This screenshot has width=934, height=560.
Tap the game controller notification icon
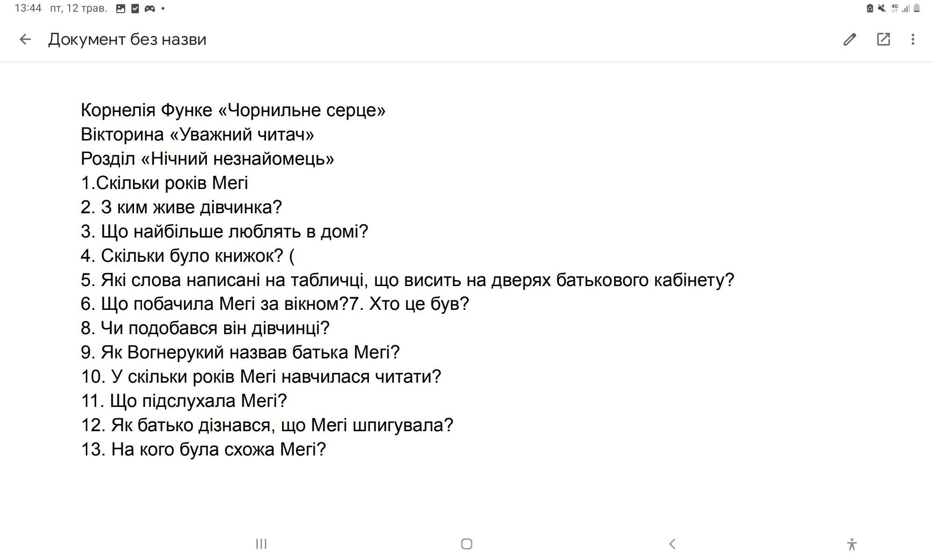[x=149, y=8]
